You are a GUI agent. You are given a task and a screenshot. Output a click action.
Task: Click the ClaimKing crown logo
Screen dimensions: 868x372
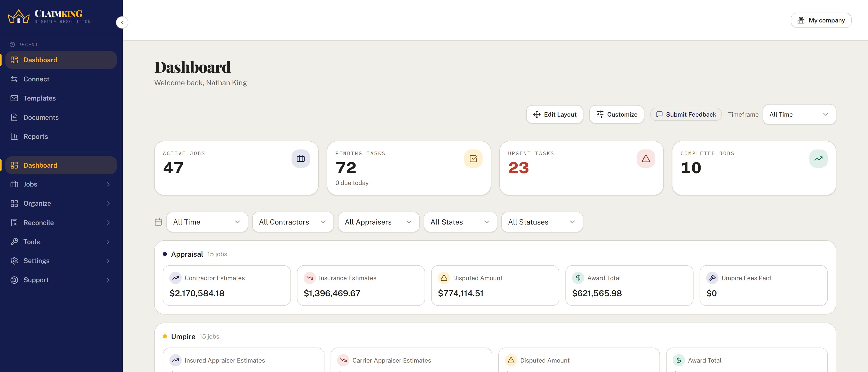click(x=19, y=16)
